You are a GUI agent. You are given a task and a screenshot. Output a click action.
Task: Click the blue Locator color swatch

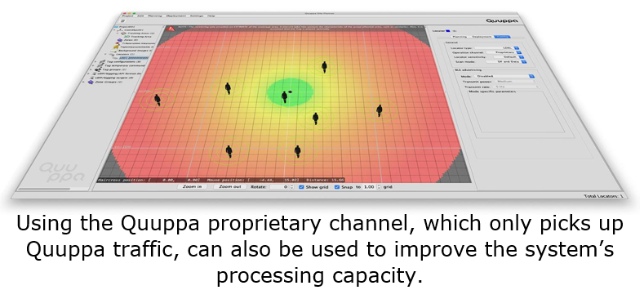click(x=447, y=31)
